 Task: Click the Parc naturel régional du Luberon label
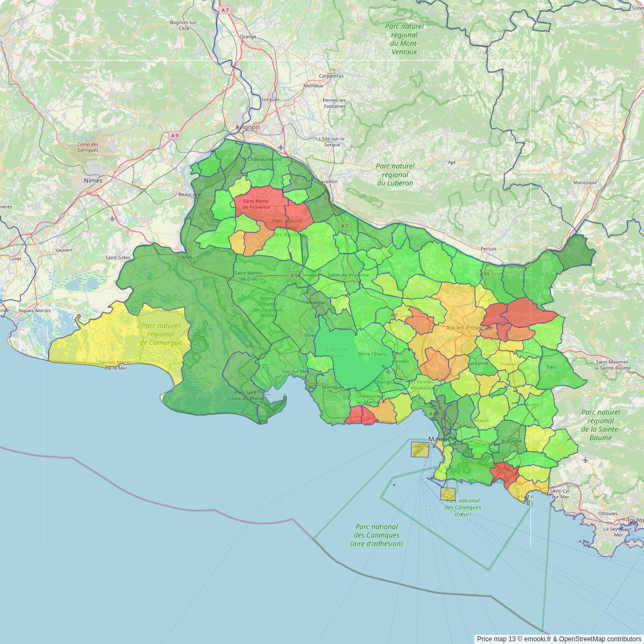tap(395, 175)
